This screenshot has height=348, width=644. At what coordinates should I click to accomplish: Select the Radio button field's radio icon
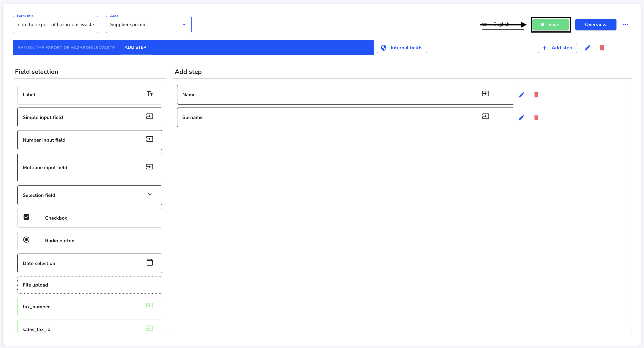(x=26, y=240)
